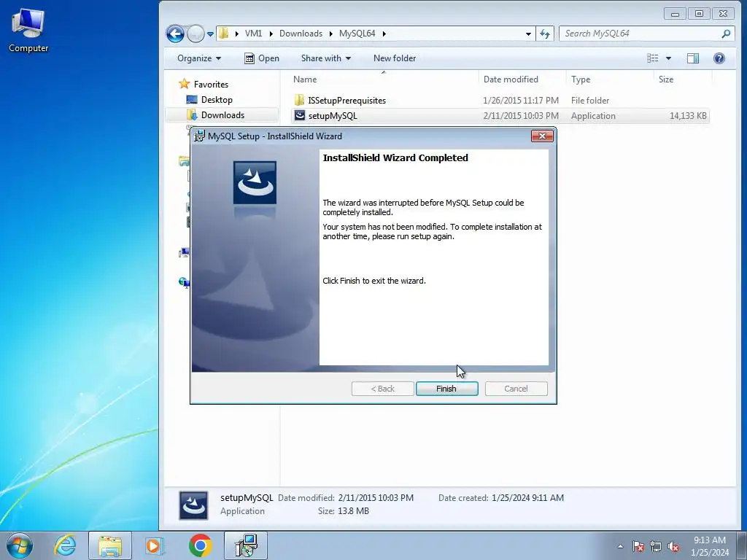Click the 14,133 KB size cell
Viewport: 747px width, 560px height.
688,116
